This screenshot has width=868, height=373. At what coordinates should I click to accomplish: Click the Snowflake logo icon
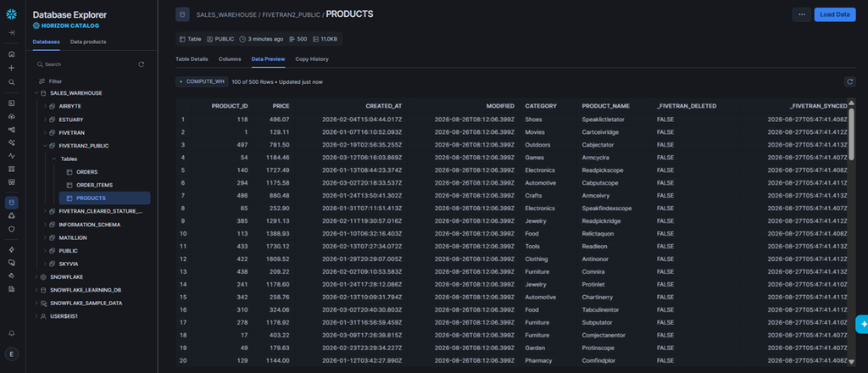click(12, 14)
